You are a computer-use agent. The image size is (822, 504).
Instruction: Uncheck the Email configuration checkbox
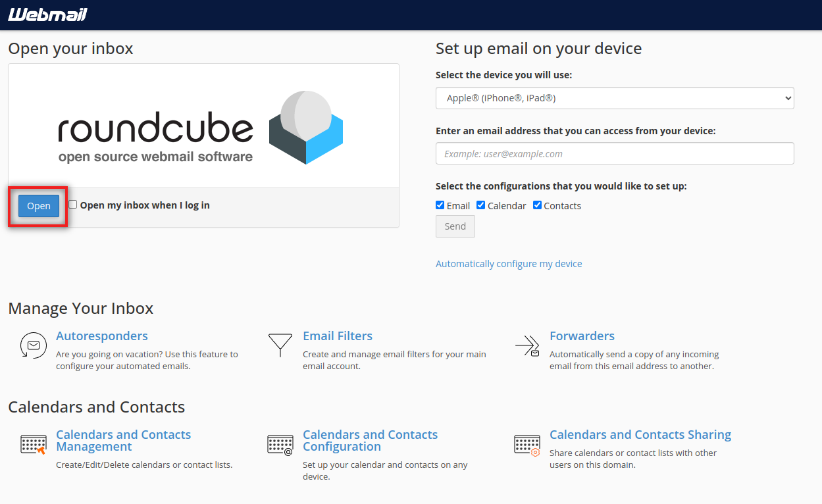(440, 205)
